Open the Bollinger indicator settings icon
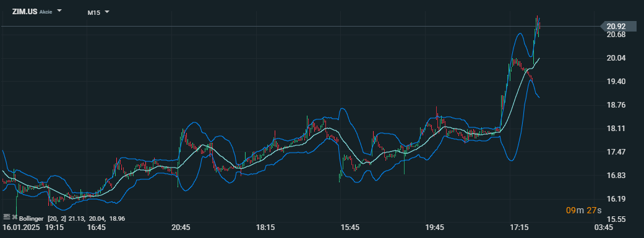The height and width of the screenshot is (238, 644). [x=7, y=216]
